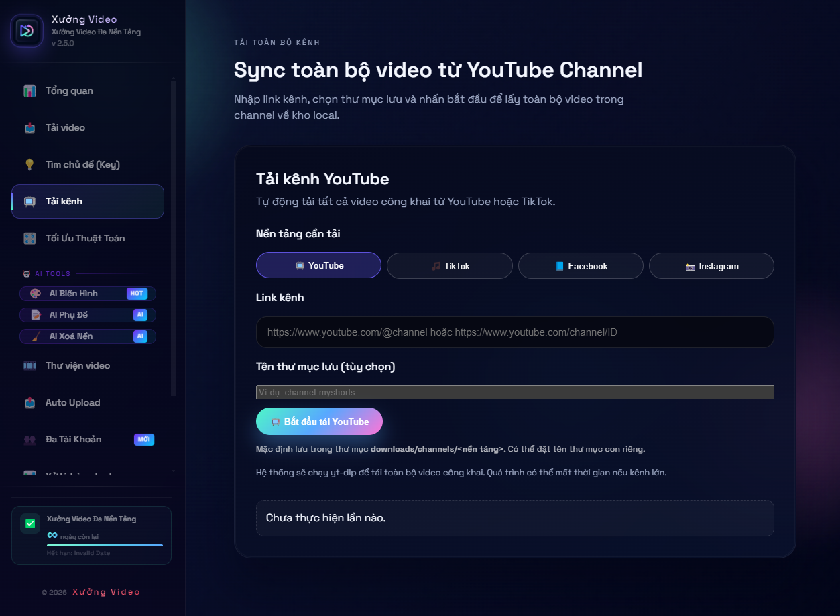This screenshot has height=616, width=840.
Task: Click the Tối Ưu Thuật Toán icon
Action: (x=29, y=239)
